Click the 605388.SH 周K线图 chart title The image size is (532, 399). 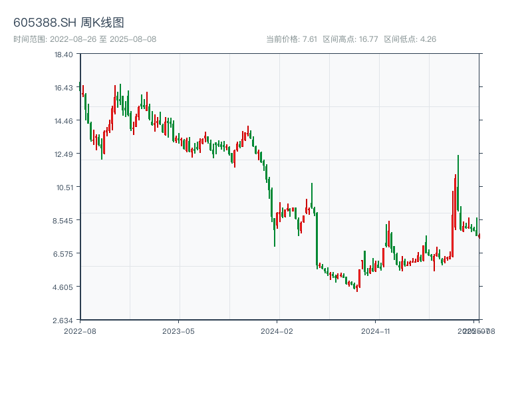[68, 23]
